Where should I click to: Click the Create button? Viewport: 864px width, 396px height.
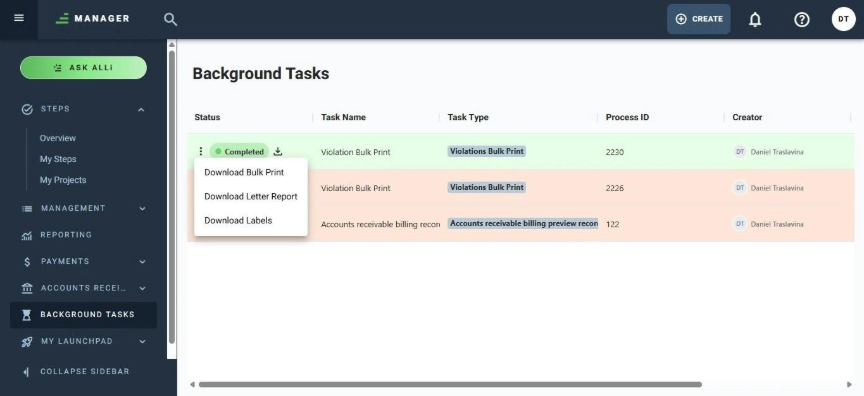point(699,19)
